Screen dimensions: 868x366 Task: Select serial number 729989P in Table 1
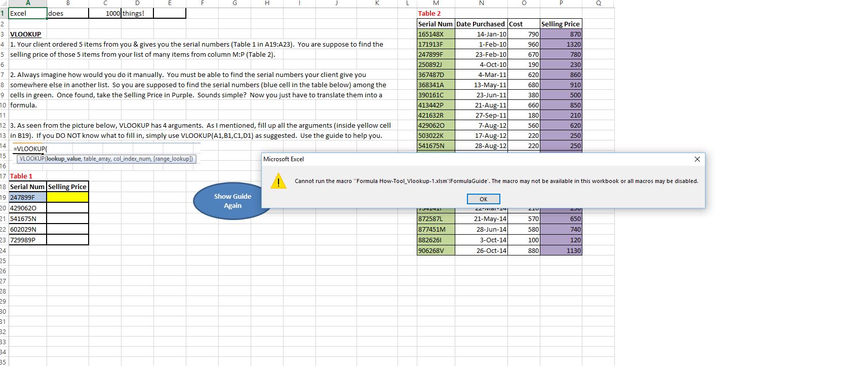click(x=28, y=240)
